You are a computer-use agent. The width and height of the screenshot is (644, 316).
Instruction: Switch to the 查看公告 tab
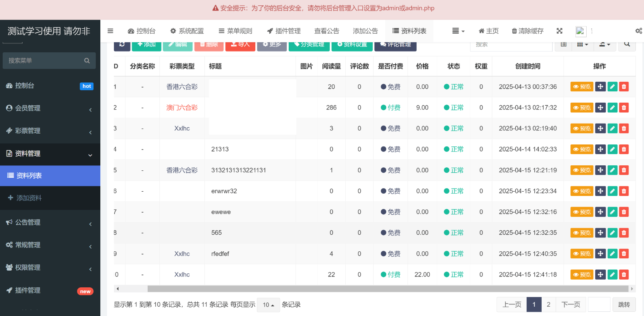(327, 31)
